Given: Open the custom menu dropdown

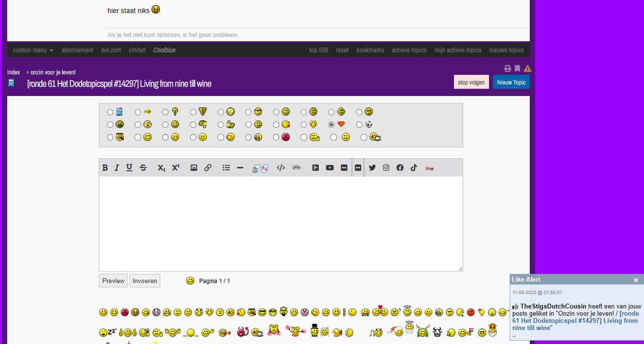Looking at the screenshot, I should [33, 50].
